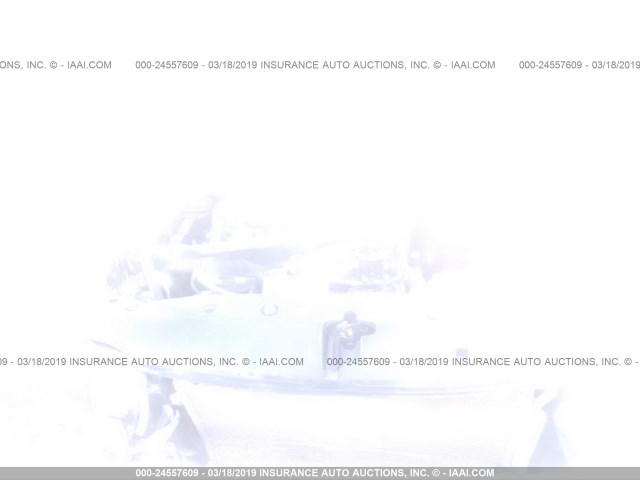The height and width of the screenshot is (480, 640).
Task: Click the middle-right watermark's stock number 000-24557609
Action: [x=358, y=362]
